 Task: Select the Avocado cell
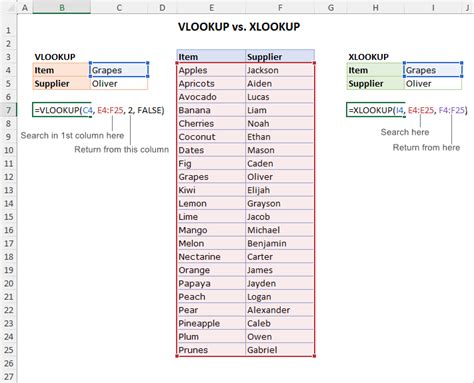(211, 97)
